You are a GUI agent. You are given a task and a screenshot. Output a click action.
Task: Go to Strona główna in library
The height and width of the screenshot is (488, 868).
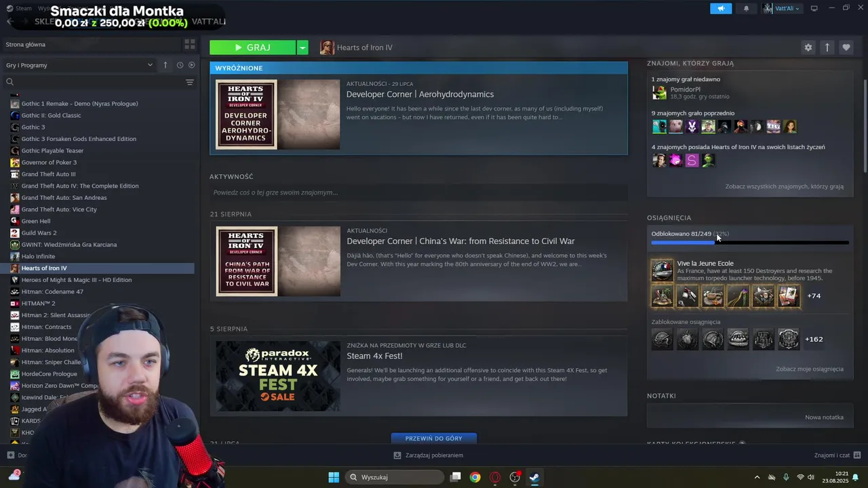pyautogui.click(x=26, y=44)
